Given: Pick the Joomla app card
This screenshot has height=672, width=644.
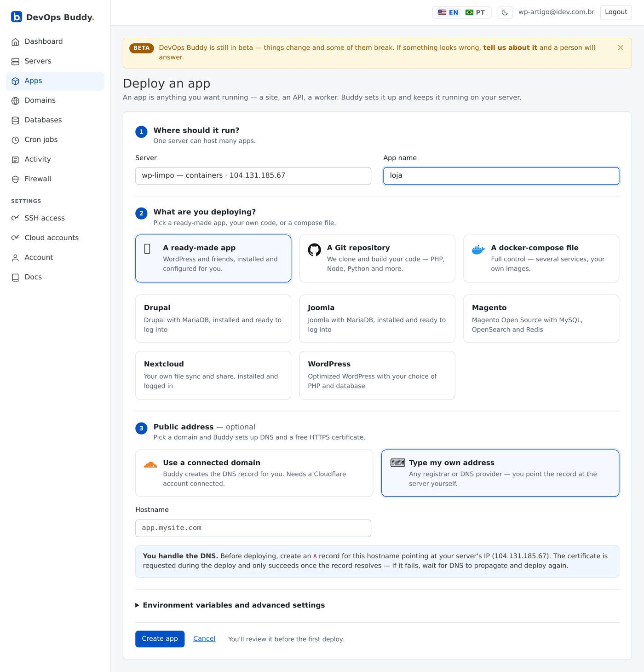Looking at the screenshot, I should 377,319.
